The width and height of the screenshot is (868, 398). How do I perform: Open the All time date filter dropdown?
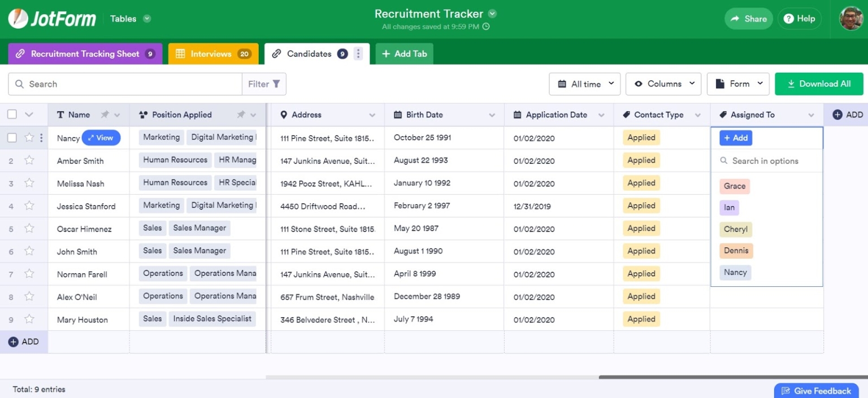[584, 84]
